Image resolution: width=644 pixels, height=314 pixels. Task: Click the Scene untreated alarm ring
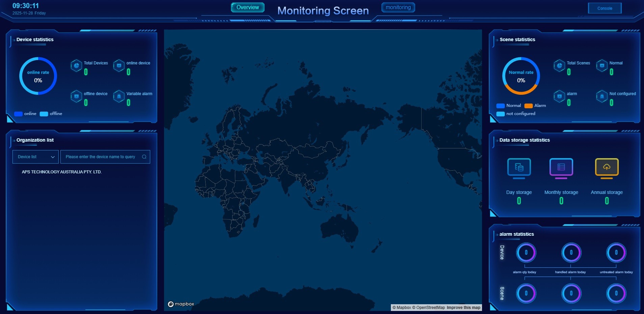pos(616,293)
